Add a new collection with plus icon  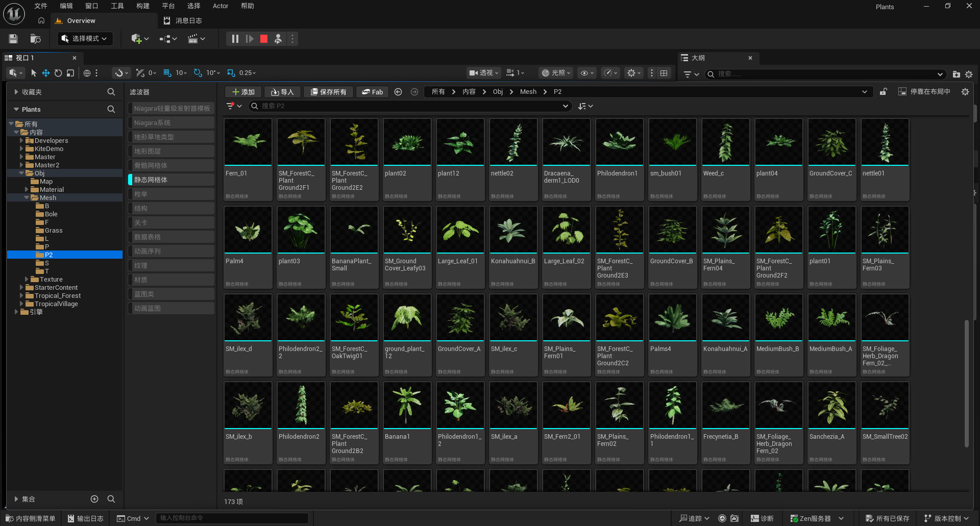tap(94, 499)
